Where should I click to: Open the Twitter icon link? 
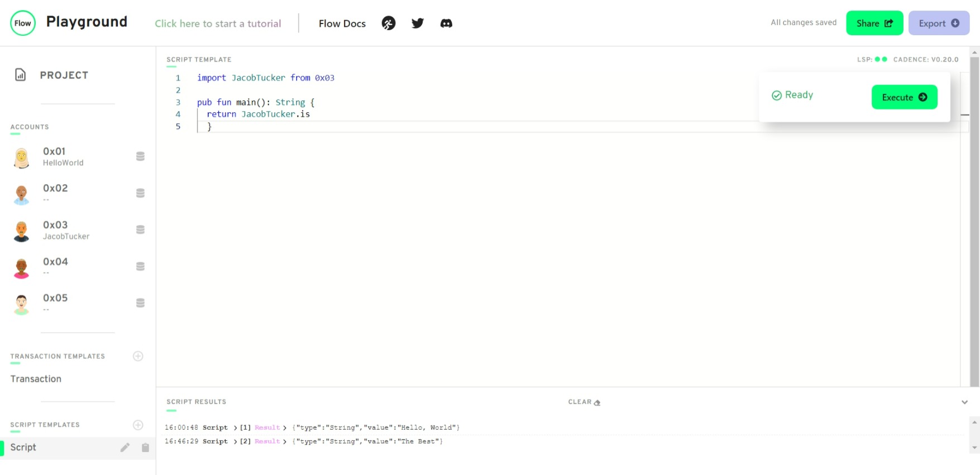pos(418,23)
